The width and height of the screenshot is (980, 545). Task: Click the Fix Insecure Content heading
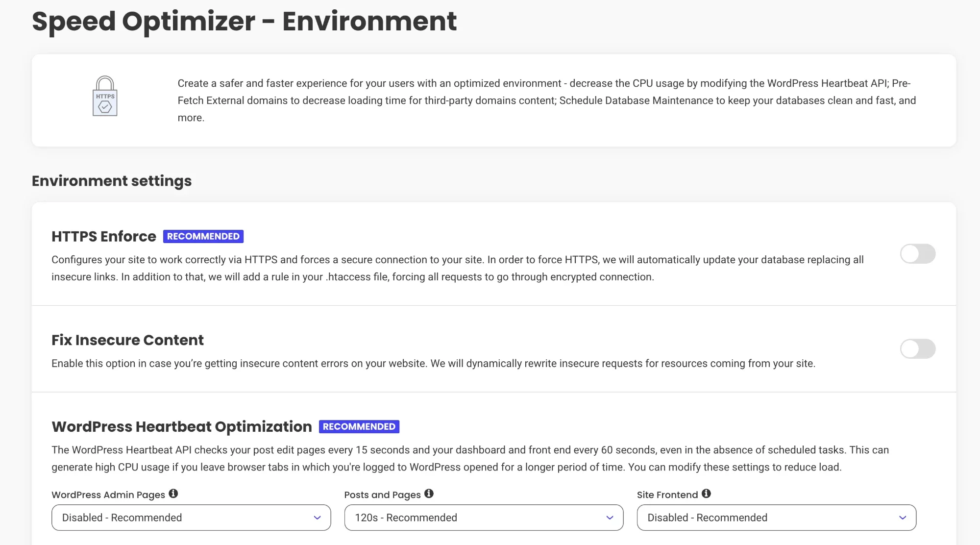127,340
